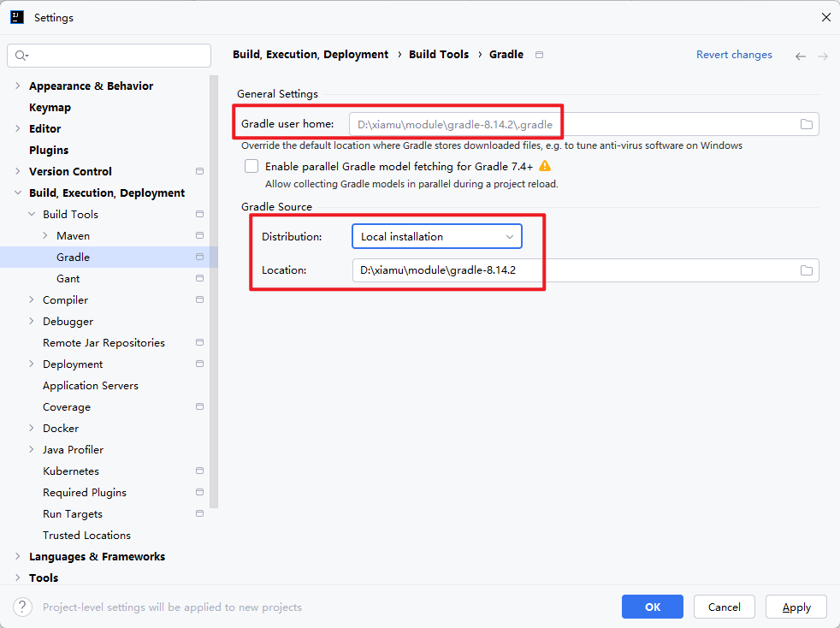Select Gant under Build Tools

coord(68,279)
